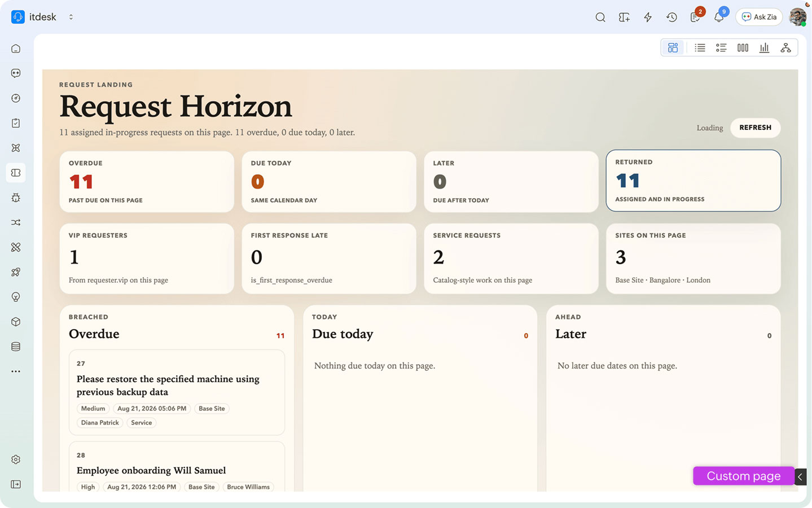Open the Settings gear in the sidebar
This screenshot has width=812, height=508.
coord(16,459)
